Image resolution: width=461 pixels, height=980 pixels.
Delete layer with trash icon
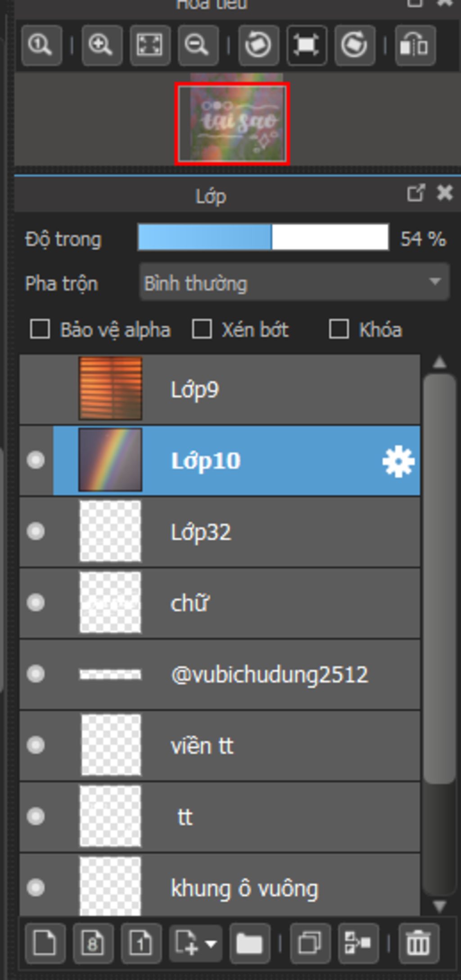coord(419,943)
